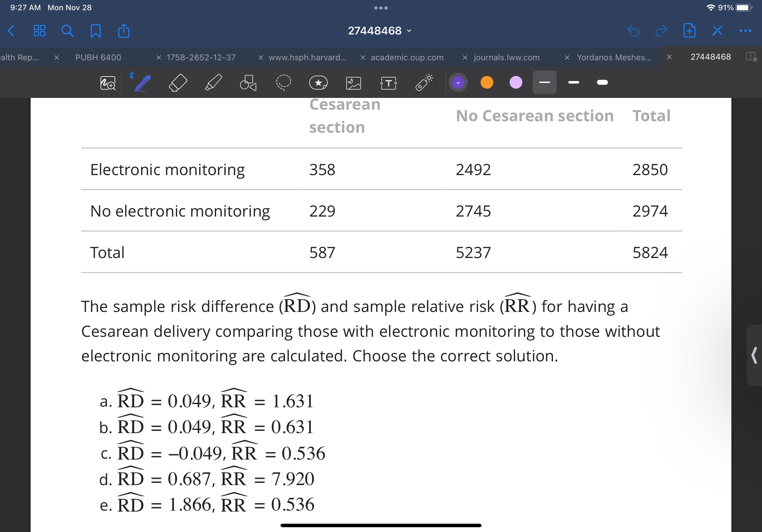Switch to the journals.lww.com tab
This screenshot has height=532, width=762.
pyautogui.click(x=506, y=57)
